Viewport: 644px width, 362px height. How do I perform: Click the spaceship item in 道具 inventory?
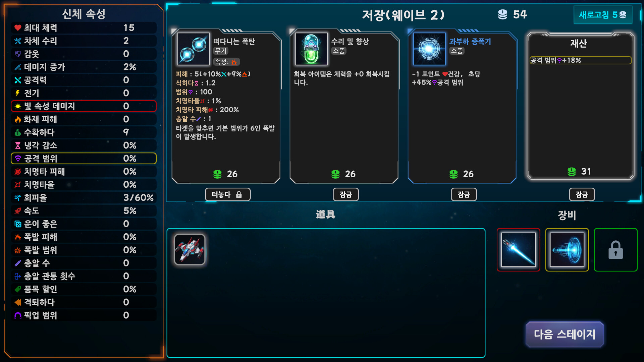coord(190,249)
